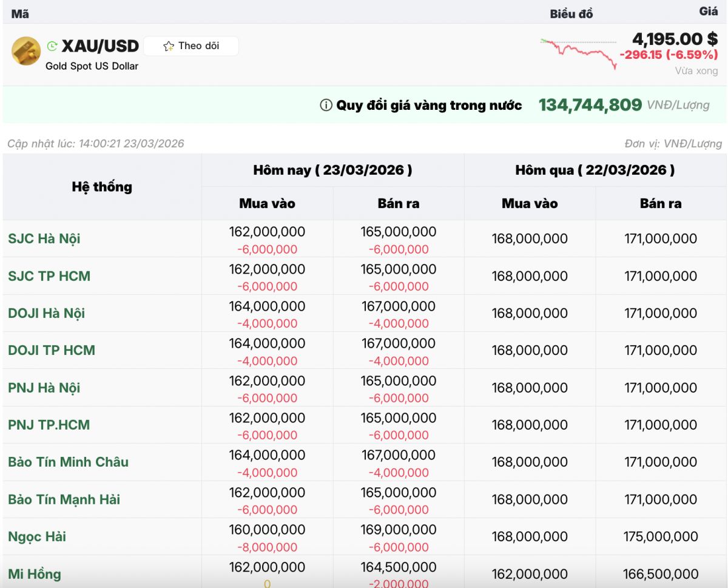Open the SJC TP HCM link
Viewport: 728px width, 588px height.
(x=49, y=276)
